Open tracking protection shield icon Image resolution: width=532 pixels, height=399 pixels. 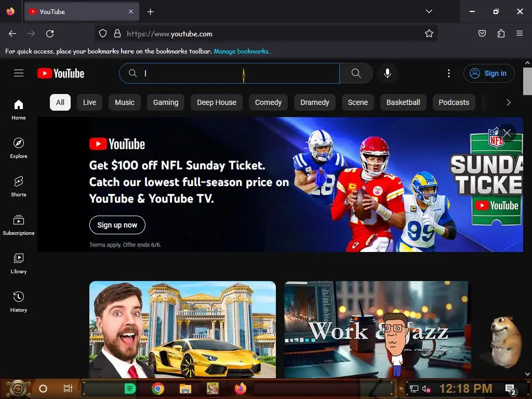coord(103,34)
